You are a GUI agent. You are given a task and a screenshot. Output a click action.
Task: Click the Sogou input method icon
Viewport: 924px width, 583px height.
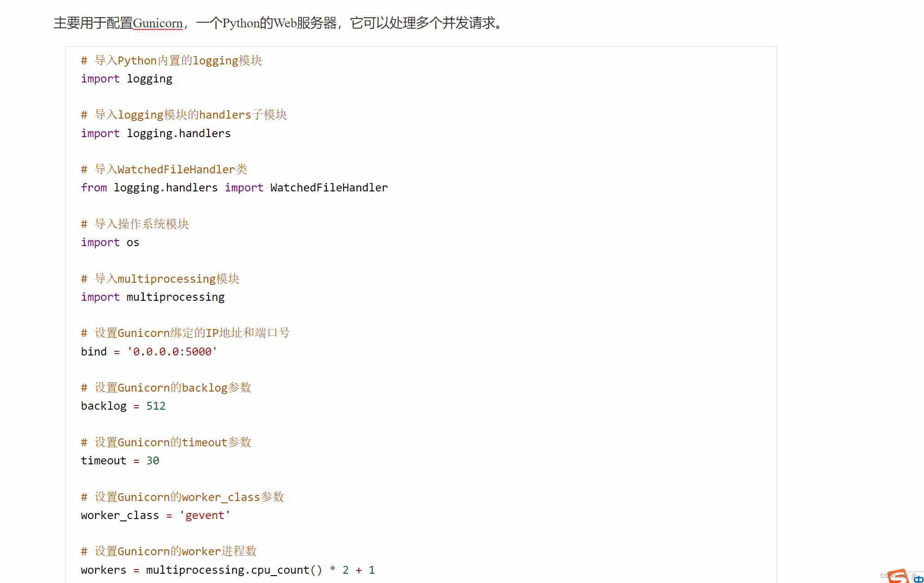[899, 576]
